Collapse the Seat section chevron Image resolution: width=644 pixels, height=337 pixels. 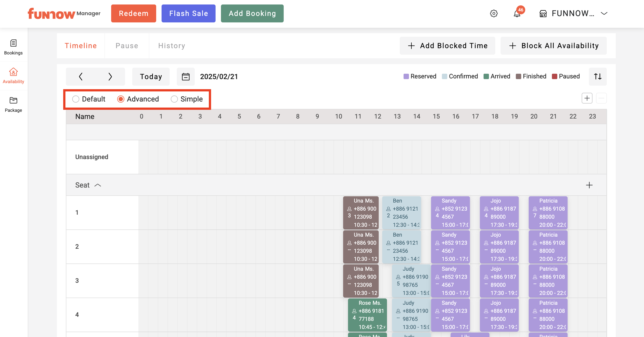coord(98,185)
